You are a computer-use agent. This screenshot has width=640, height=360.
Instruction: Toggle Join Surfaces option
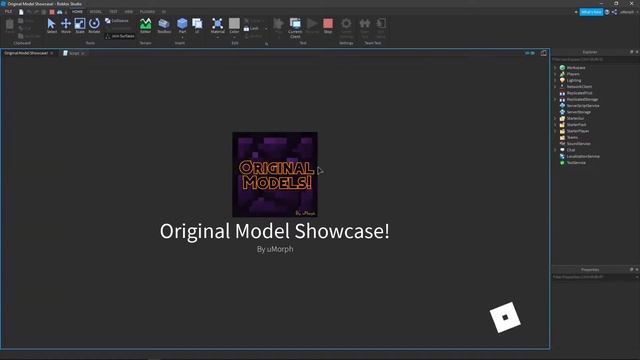point(120,36)
